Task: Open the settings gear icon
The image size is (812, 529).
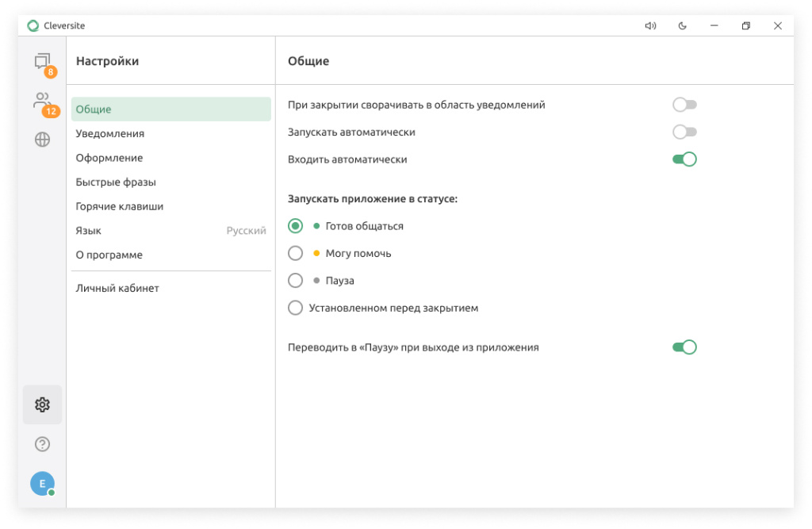Action: (42, 404)
